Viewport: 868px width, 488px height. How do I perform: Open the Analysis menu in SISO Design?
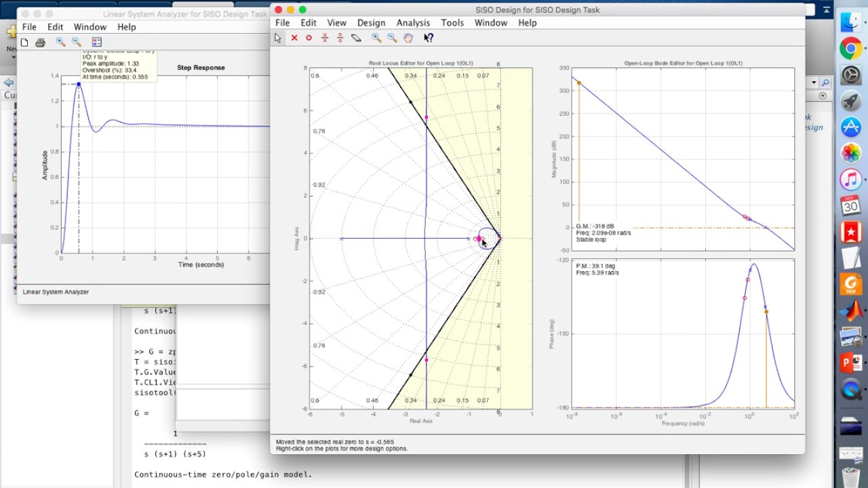413,23
